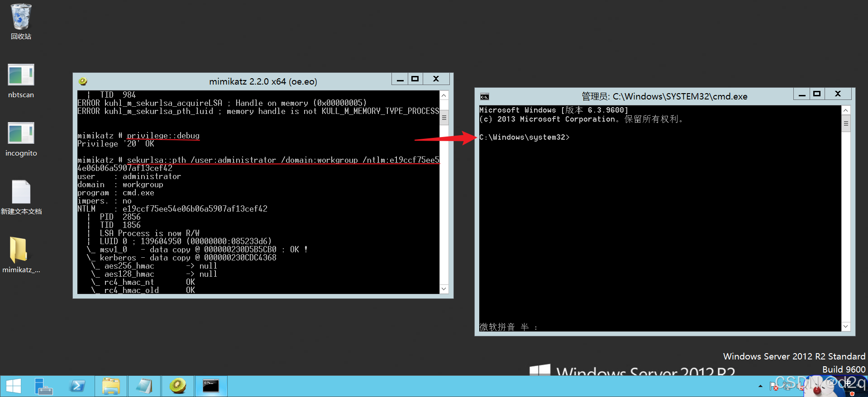Screen dimensions: 868x397
Task: Click the "rc4_hmac_old OK" line
Action: click(143, 290)
